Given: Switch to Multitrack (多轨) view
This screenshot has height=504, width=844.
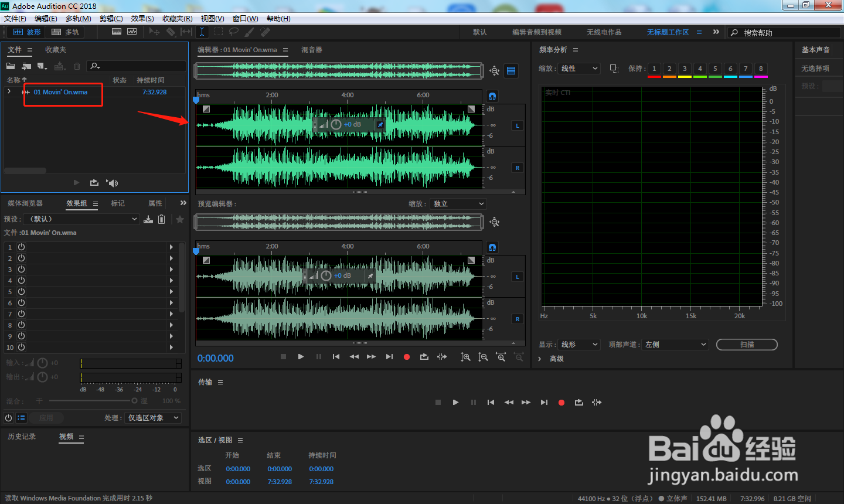Looking at the screenshot, I should [x=65, y=32].
